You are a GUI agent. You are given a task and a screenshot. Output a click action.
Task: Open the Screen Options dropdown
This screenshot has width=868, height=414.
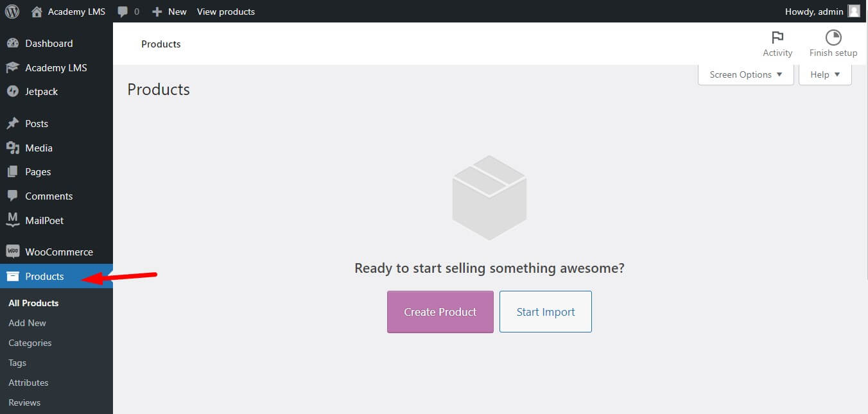point(746,74)
